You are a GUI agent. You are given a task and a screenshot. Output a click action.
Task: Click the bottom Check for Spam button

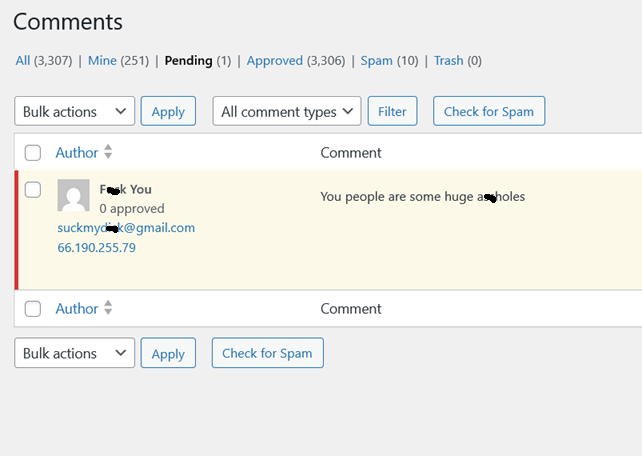coord(267,353)
